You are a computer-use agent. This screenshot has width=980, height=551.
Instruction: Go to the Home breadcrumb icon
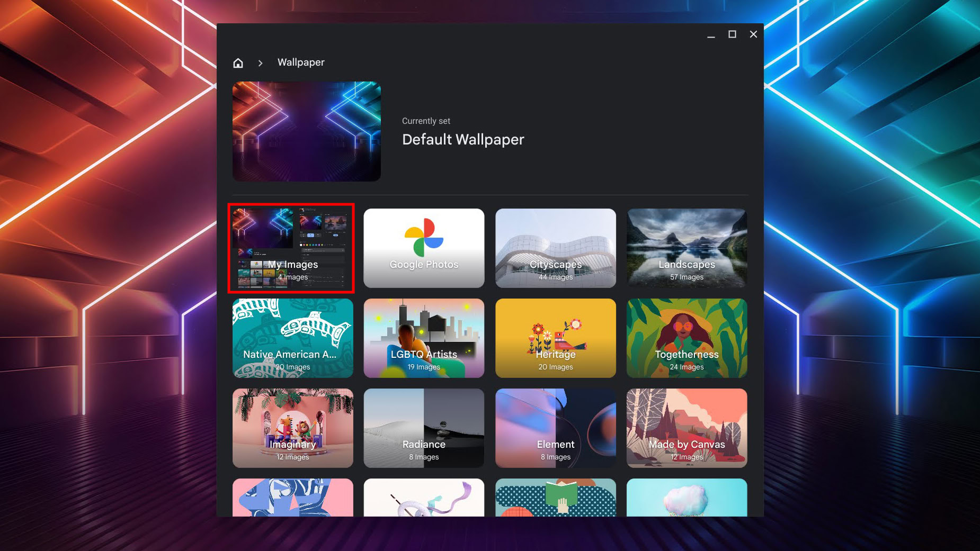pyautogui.click(x=238, y=63)
